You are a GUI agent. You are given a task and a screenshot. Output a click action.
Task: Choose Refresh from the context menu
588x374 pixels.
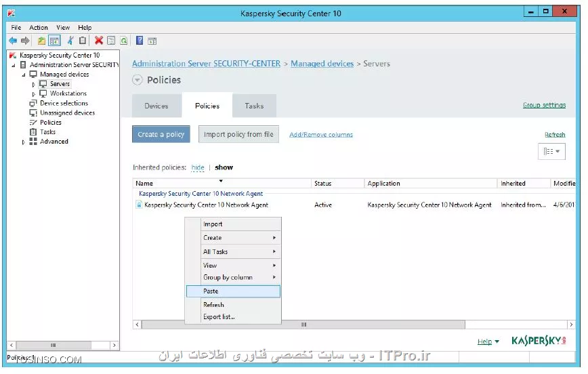233,305
